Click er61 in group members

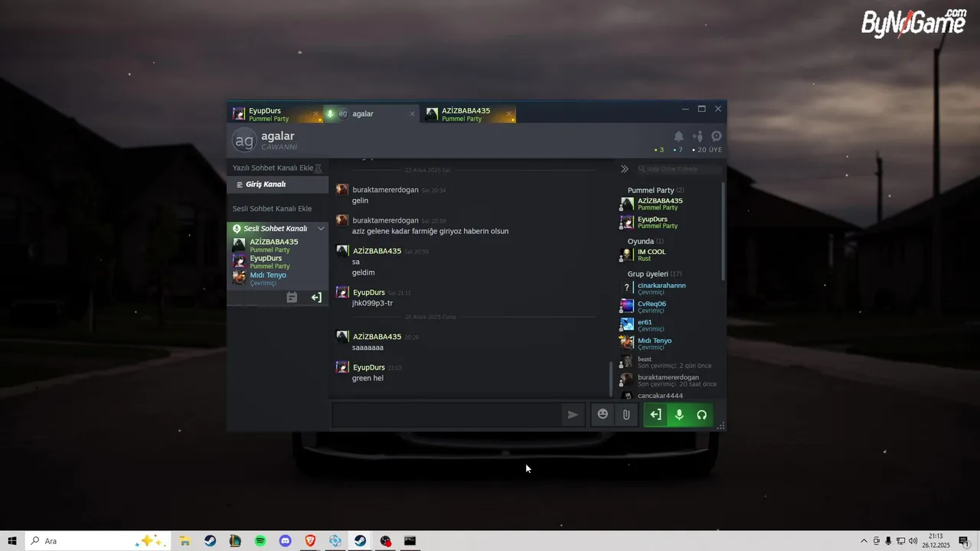647,325
